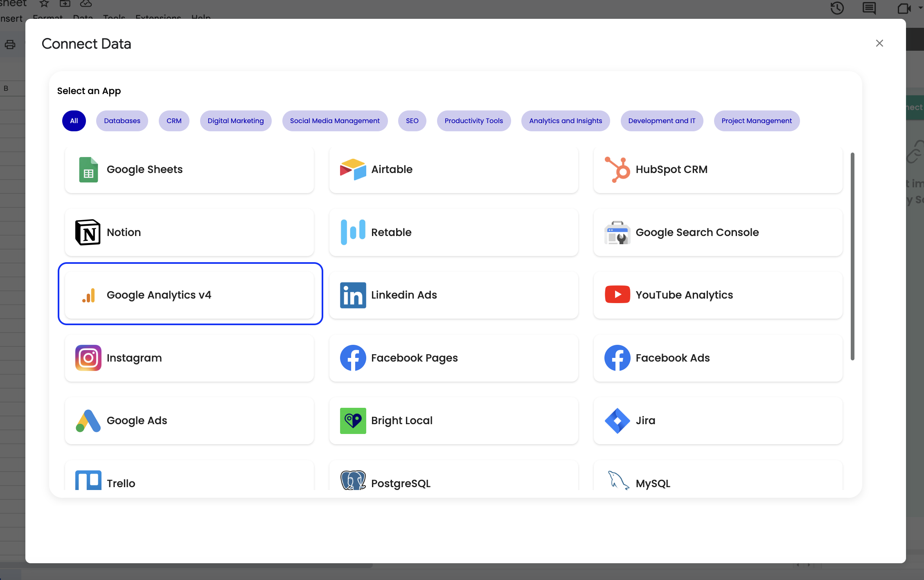Show Digital Marketing apps

(235, 121)
